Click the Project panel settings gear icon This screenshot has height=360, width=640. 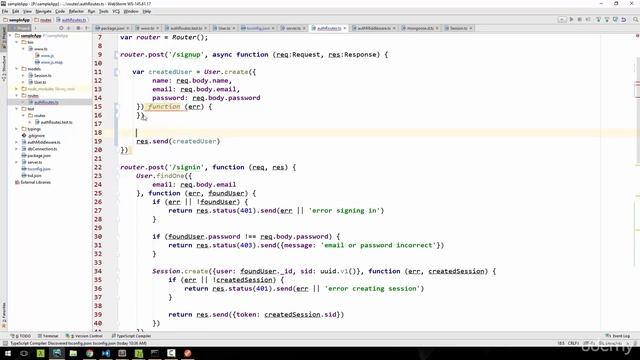tap(78, 28)
